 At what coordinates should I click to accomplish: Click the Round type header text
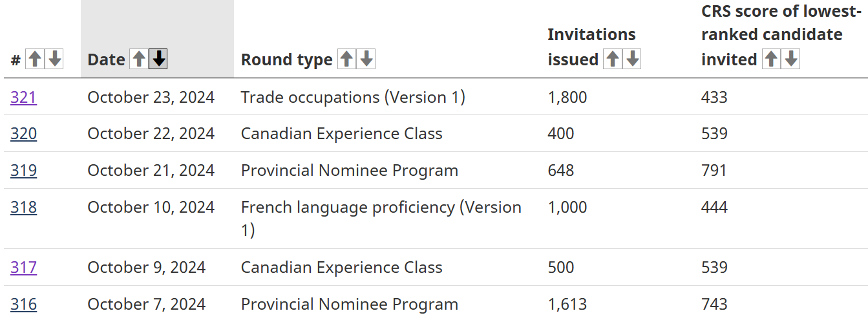(286, 59)
